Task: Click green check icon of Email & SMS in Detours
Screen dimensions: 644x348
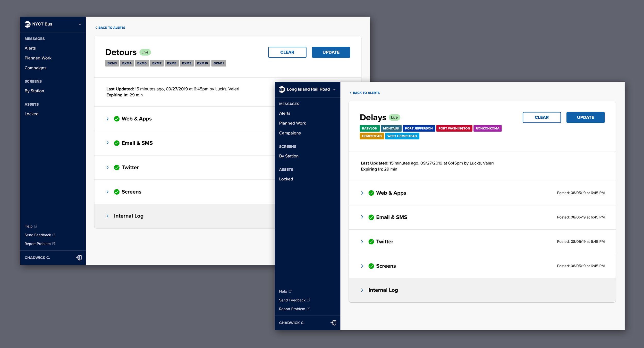Action: (117, 143)
